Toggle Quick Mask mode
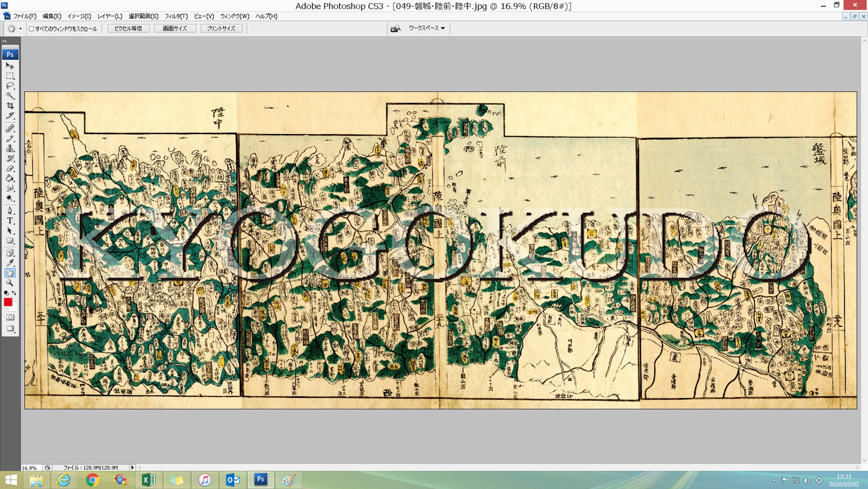Image resolution: width=868 pixels, height=489 pixels. (x=10, y=317)
